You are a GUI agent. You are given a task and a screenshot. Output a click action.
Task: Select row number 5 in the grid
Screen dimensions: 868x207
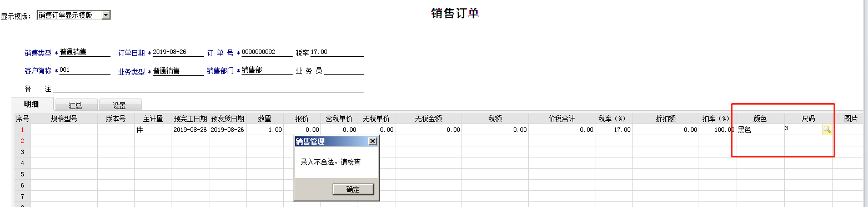pyautogui.click(x=22, y=174)
